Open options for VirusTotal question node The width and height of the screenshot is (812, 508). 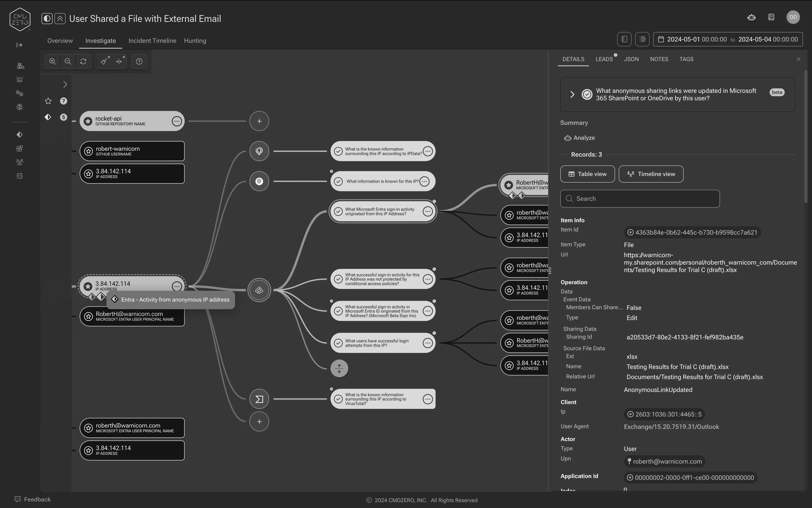click(428, 399)
